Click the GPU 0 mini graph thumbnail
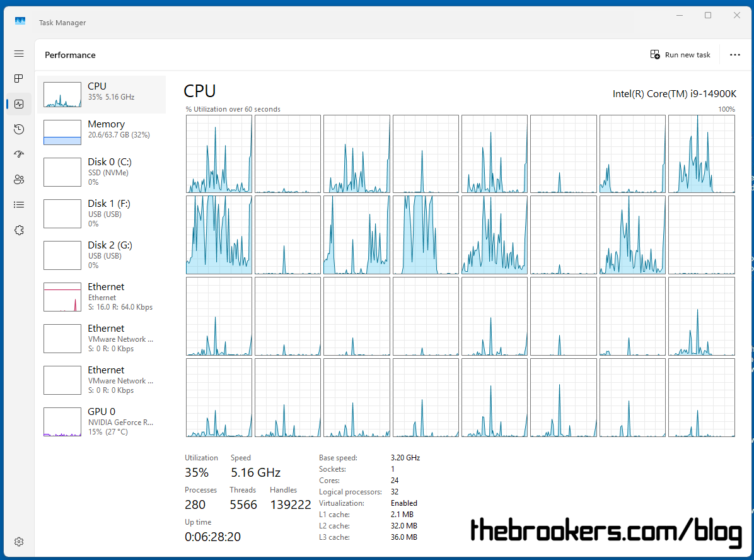Image resolution: width=754 pixels, height=560 pixels. [x=62, y=422]
